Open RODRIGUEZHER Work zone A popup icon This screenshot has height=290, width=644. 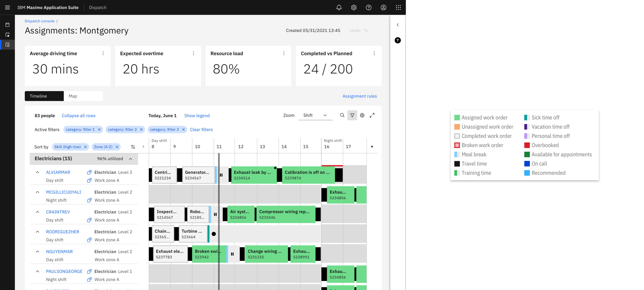89,240
